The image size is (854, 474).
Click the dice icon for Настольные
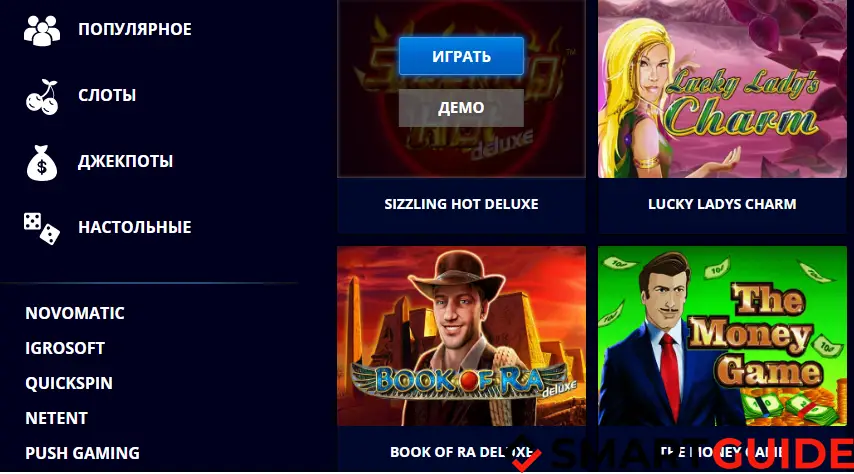tap(42, 228)
